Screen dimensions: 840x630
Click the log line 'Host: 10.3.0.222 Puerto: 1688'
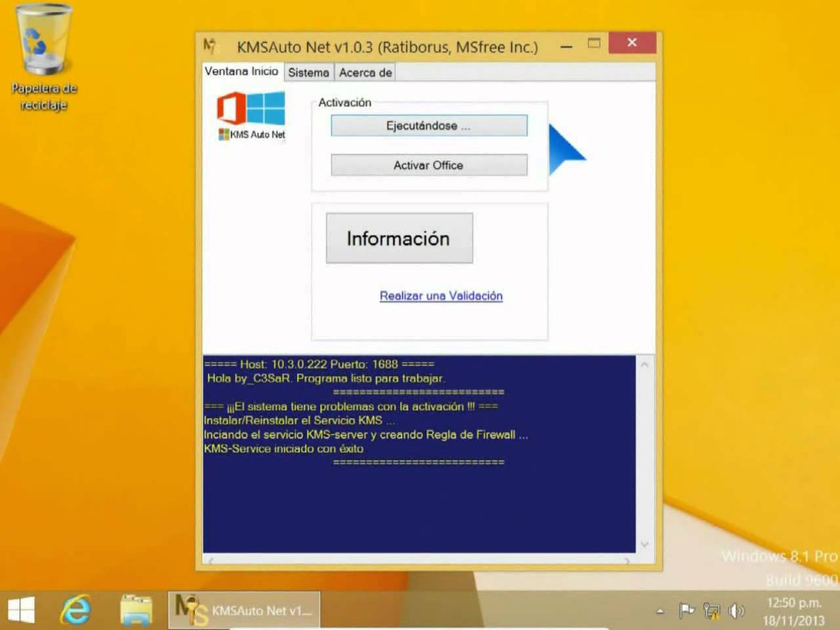tap(319, 364)
